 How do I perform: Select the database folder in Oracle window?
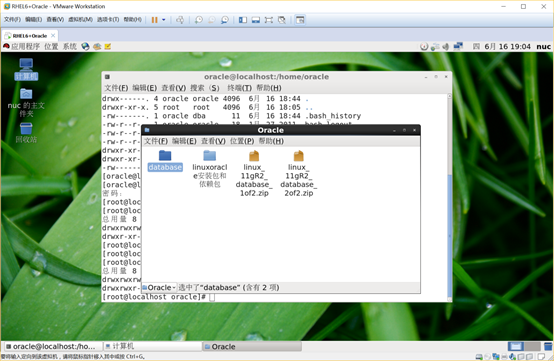click(x=165, y=161)
